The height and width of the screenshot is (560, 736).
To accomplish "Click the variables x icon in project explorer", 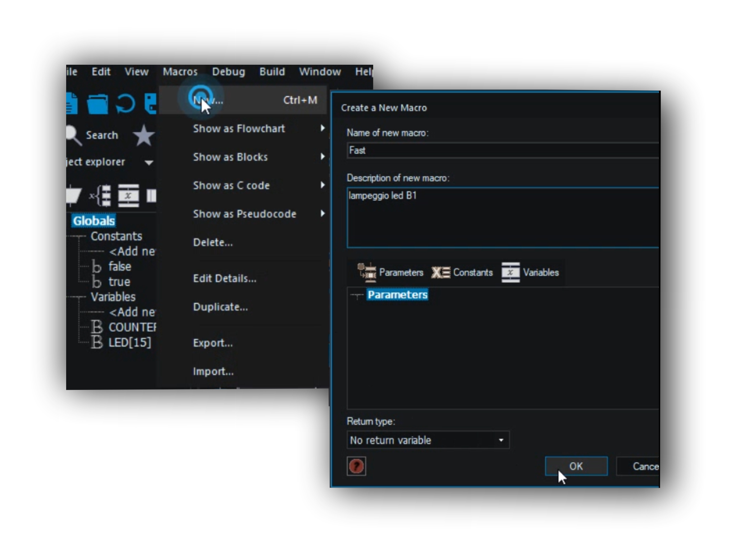I will point(128,196).
